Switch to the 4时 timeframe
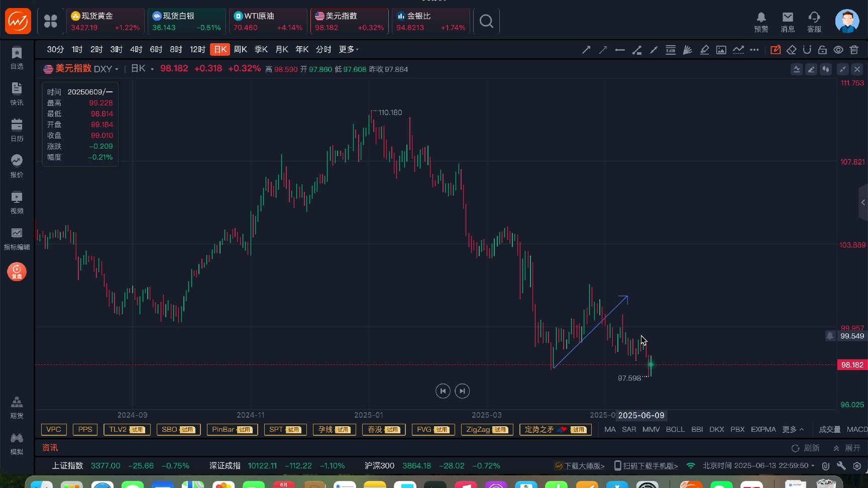 click(x=136, y=49)
